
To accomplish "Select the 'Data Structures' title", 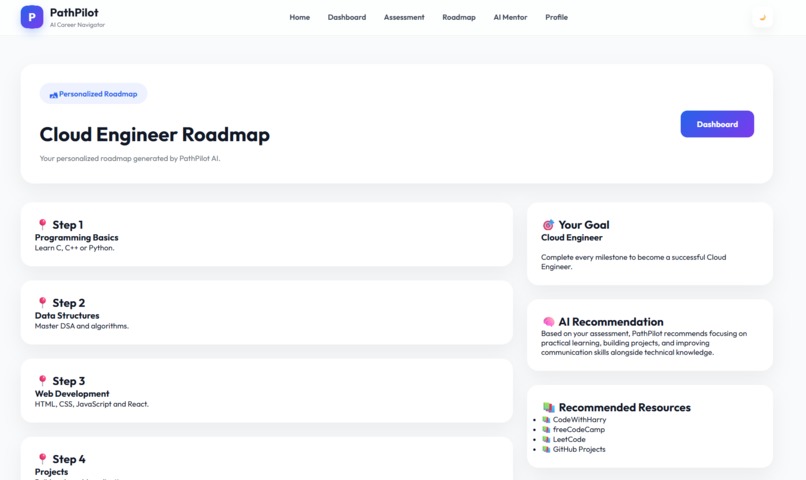I will [x=67, y=316].
